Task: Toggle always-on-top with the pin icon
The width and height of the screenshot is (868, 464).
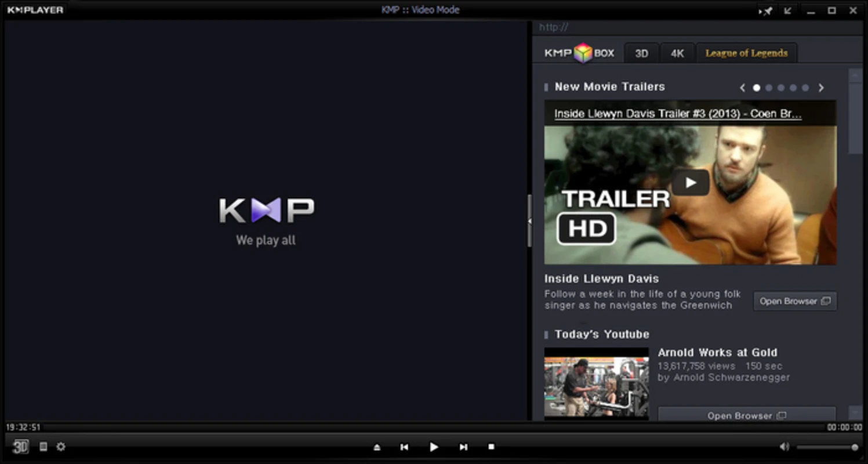Action: click(x=766, y=10)
